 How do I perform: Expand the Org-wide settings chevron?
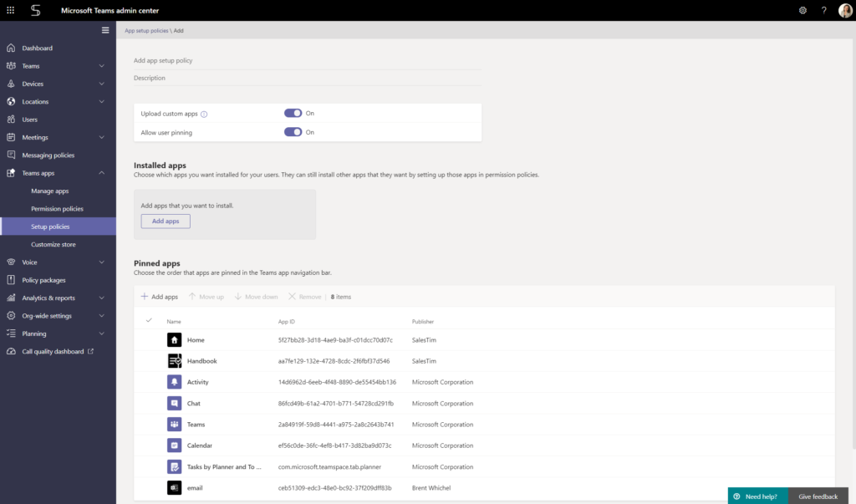tap(101, 316)
